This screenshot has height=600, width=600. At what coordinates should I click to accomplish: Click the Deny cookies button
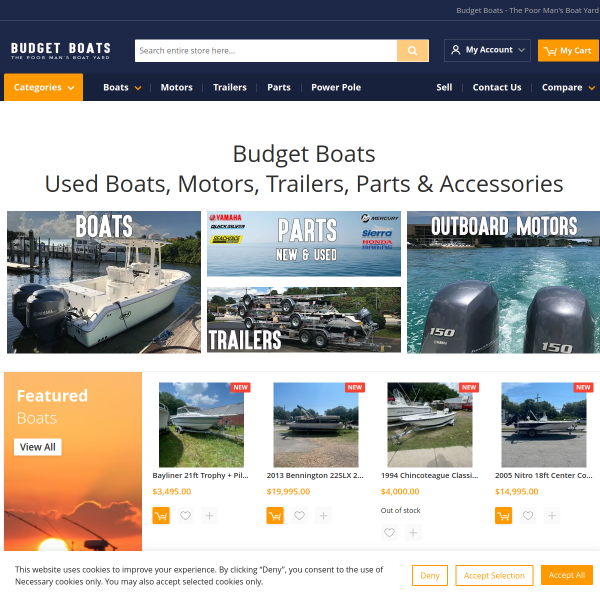[x=430, y=576]
